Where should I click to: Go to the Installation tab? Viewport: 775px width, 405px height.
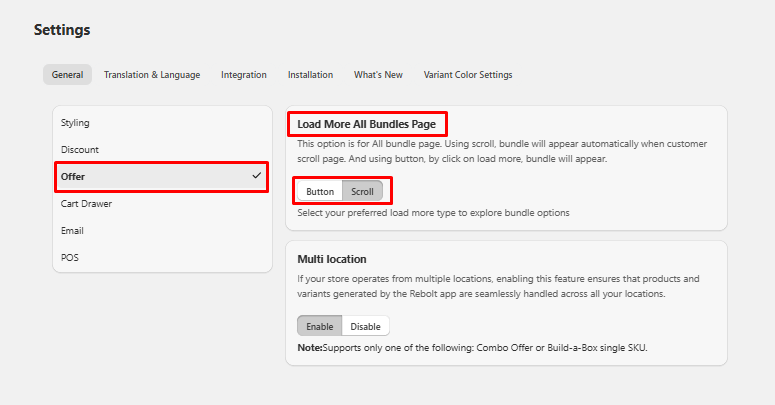click(310, 75)
